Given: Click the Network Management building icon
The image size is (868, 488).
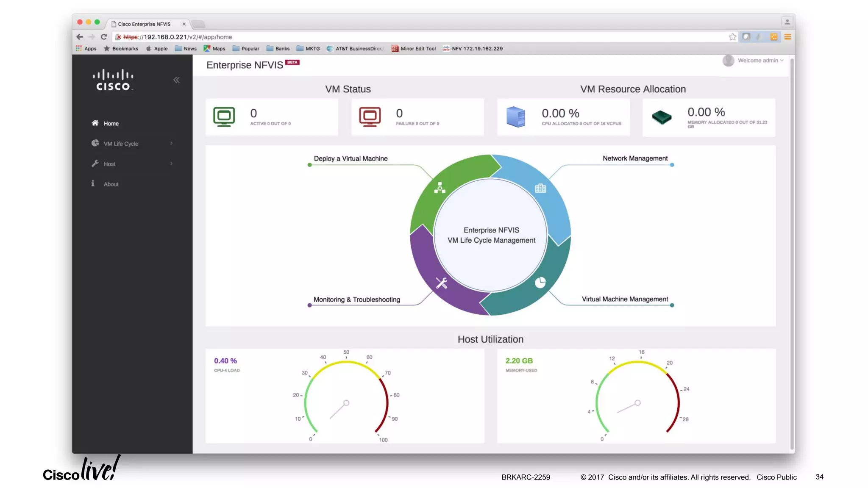Looking at the screenshot, I should 540,189.
